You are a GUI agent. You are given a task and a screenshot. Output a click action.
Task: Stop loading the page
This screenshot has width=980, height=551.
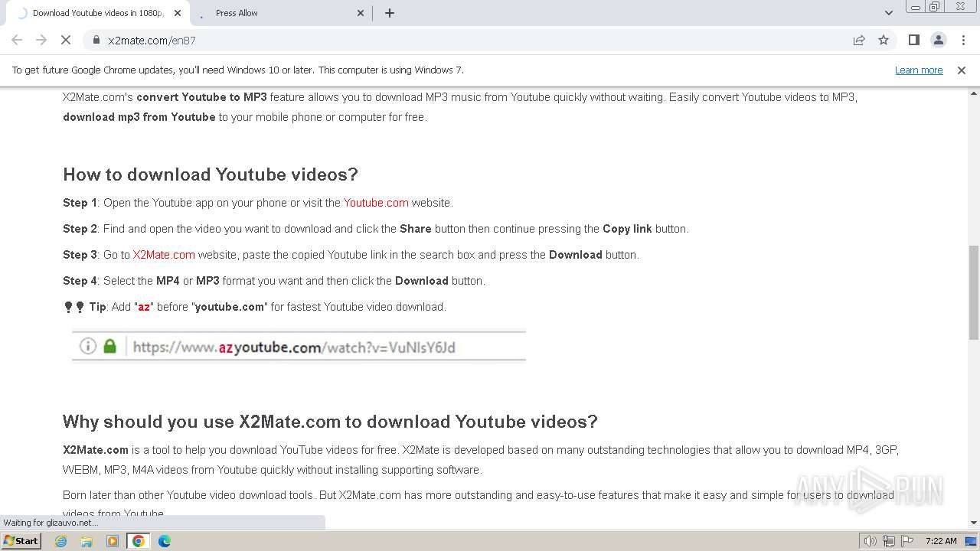(x=66, y=40)
